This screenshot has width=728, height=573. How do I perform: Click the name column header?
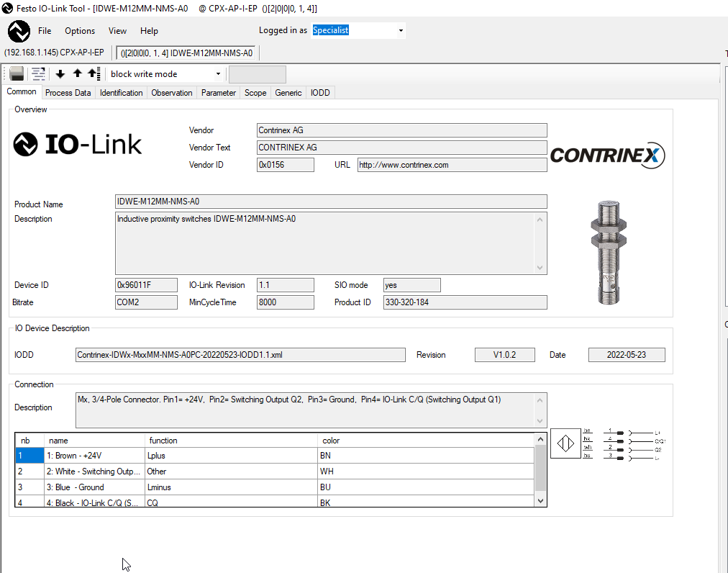tap(95, 440)
